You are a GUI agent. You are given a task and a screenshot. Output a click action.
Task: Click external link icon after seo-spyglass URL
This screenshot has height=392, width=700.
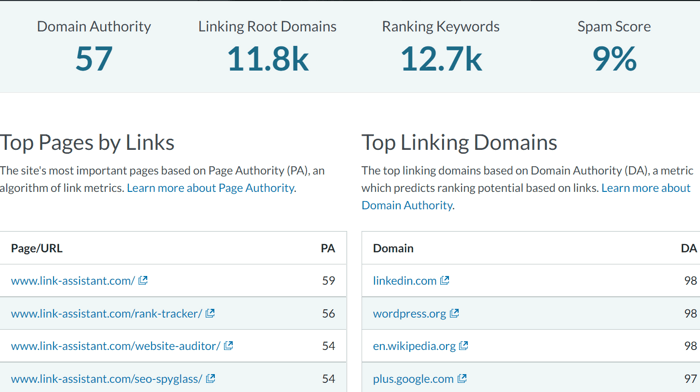[211, 379]
